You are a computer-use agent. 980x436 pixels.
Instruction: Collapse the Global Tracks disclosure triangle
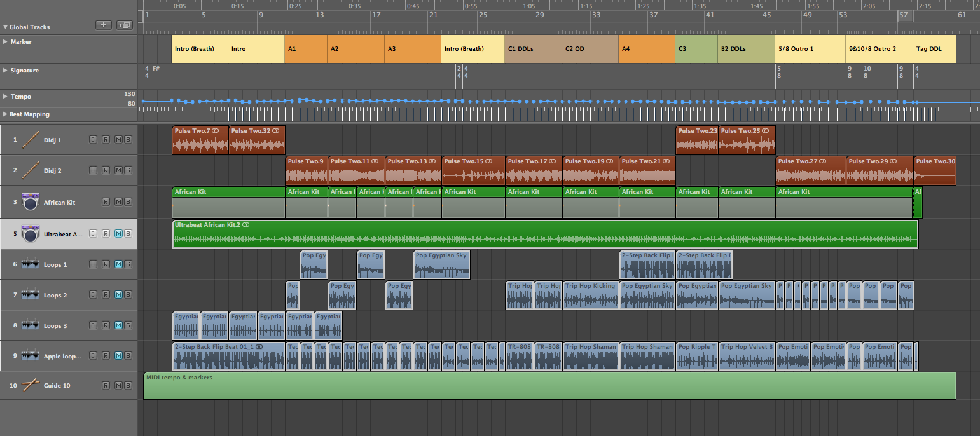point(5,27)
